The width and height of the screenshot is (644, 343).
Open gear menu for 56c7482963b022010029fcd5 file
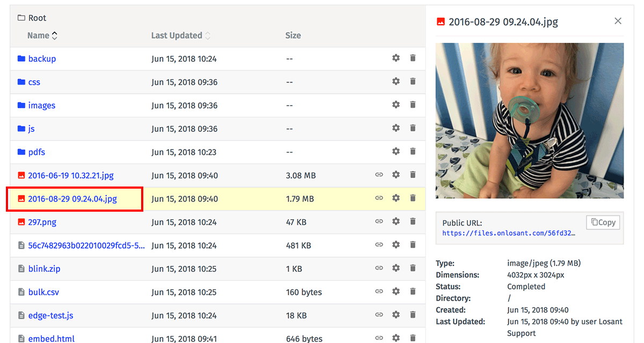pos(396,245)
